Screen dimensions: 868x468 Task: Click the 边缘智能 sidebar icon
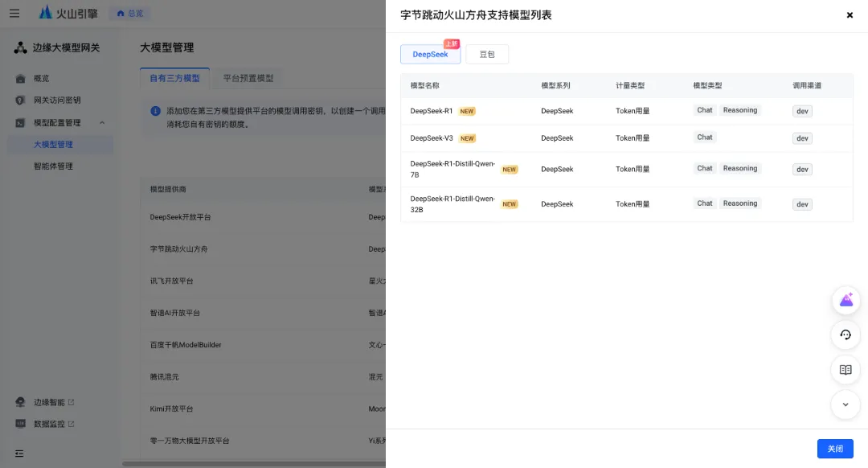[x=20, y=402]
